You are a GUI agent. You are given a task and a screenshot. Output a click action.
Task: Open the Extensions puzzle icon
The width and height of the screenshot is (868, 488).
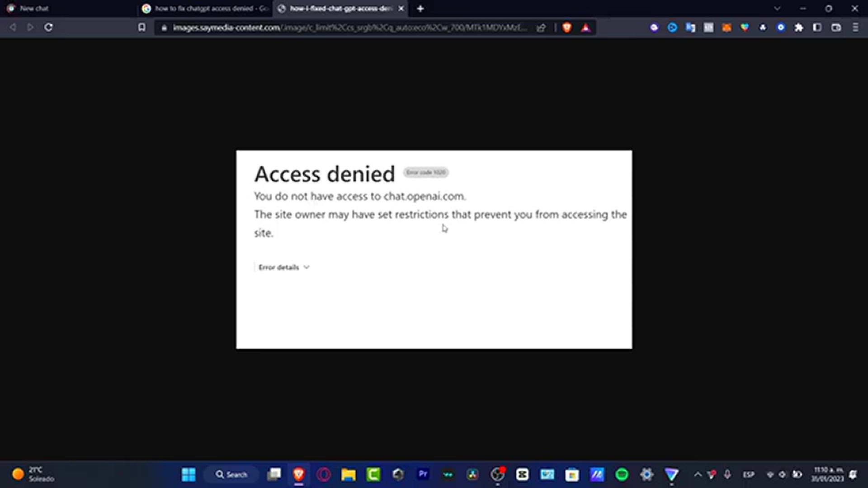point(799,28)
